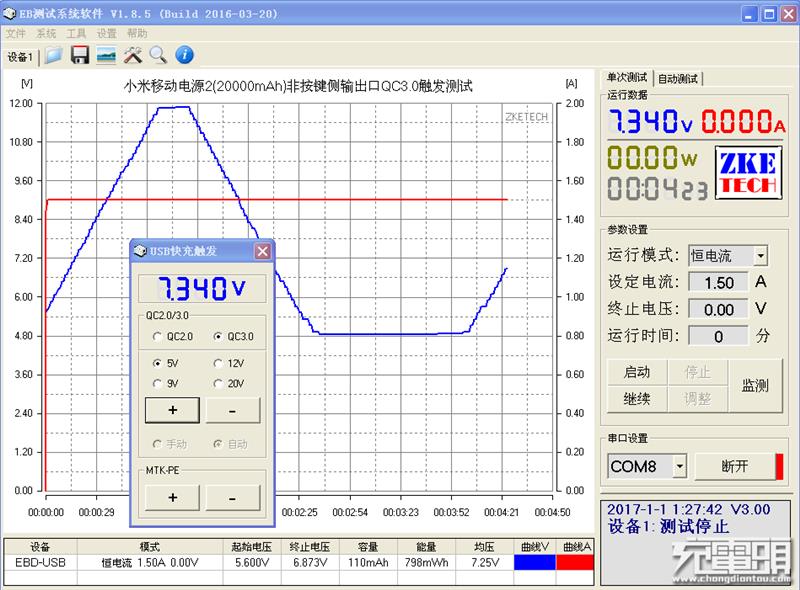This screenshot has height=590, width=800.
Task: Click MTK-PE minus button
Action: point(233,498)
